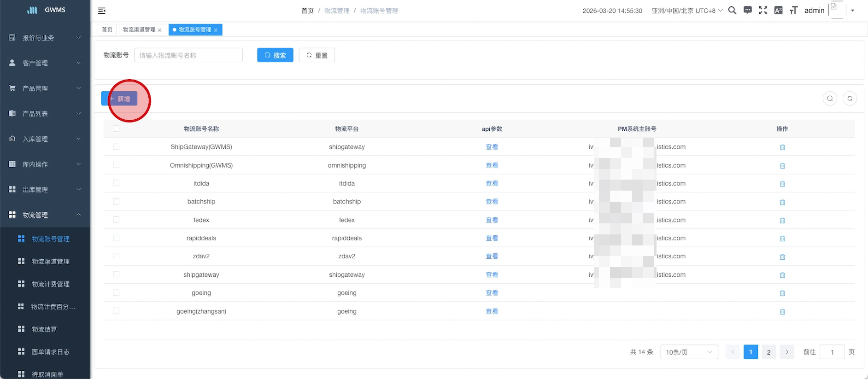The width and height of the screenshot is (868, 379).
Task: Open the language switch icon
Action: [x=778, y=11]
